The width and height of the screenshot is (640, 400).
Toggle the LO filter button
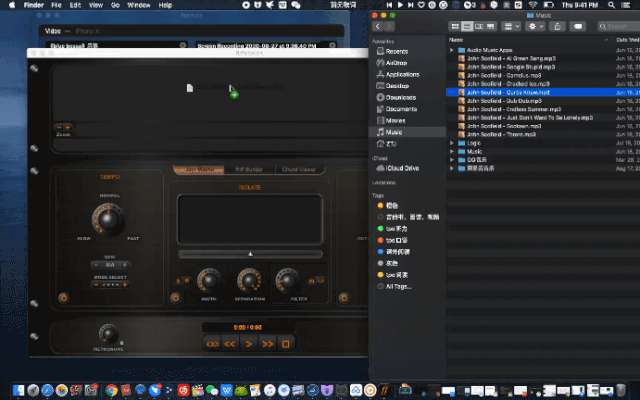(x=320, y=280)
